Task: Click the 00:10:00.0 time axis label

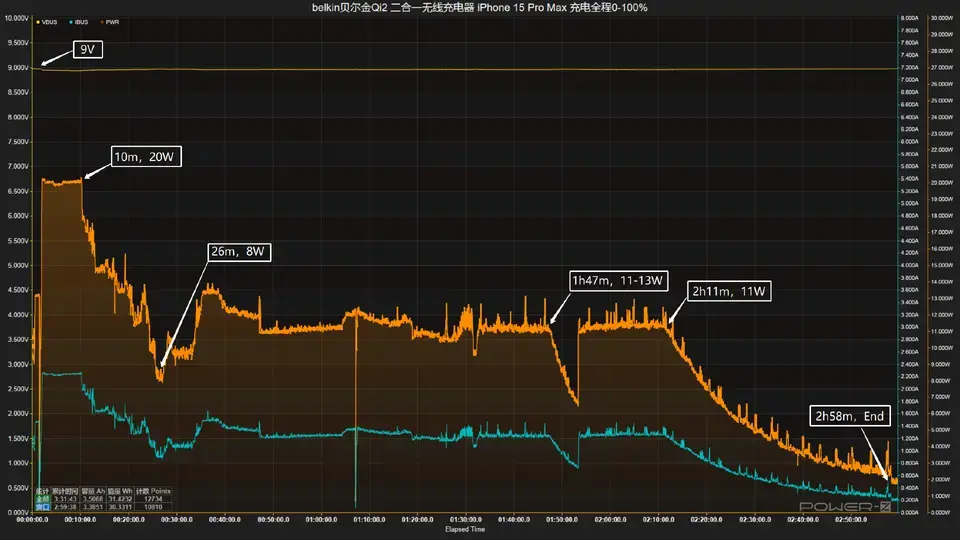Action: click(x=80, y=520)
